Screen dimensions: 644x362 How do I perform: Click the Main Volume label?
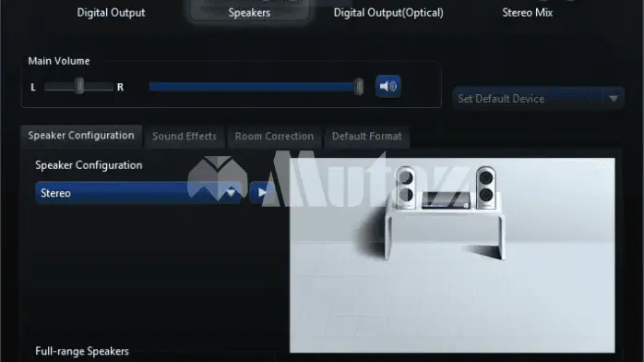click(x=59, y=61)
